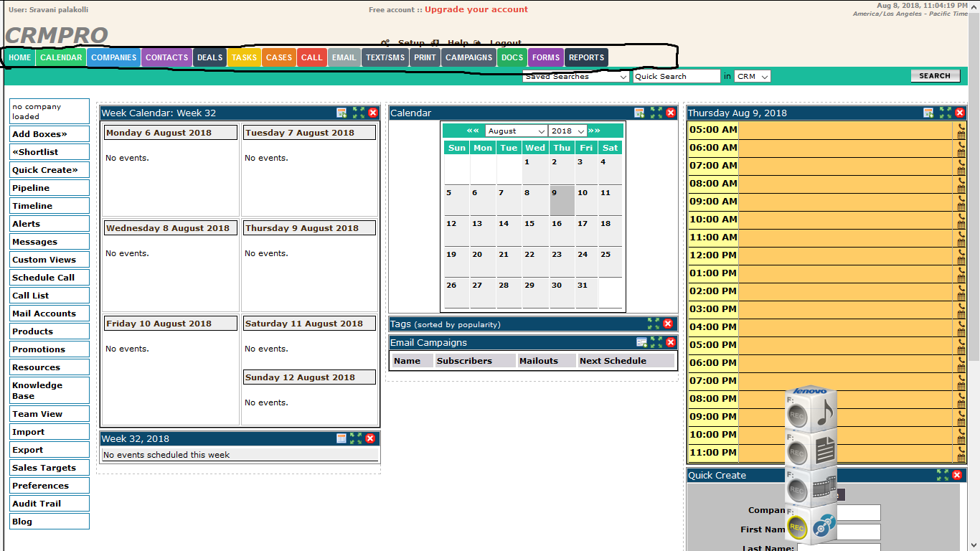The height and width of the screenshot is (551, 980).
Task: Open the DEALS tab
Action: (210, 57)
